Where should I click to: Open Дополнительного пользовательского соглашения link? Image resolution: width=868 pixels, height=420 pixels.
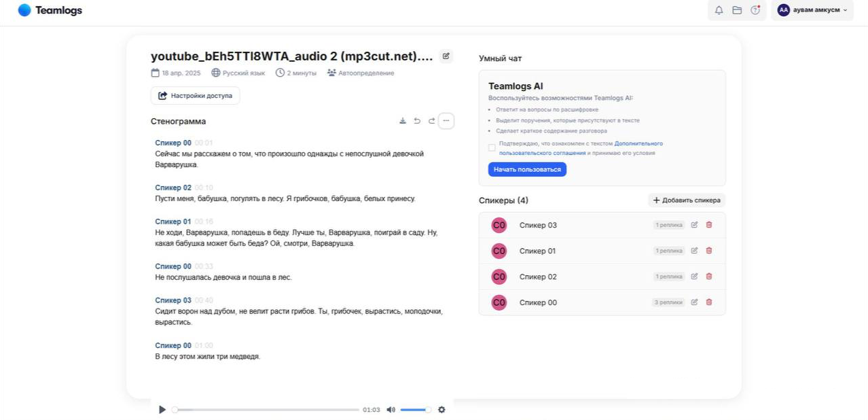(581, 148)
